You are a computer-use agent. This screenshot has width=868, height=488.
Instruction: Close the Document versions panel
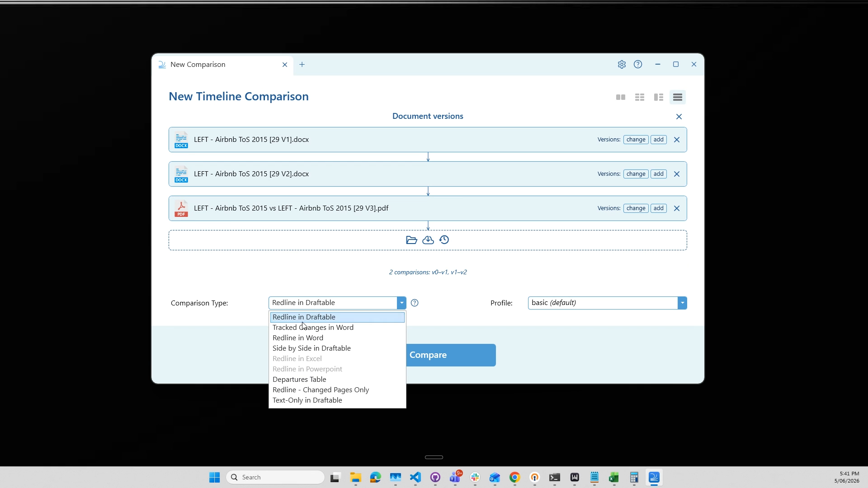click(x=679, y=117)
